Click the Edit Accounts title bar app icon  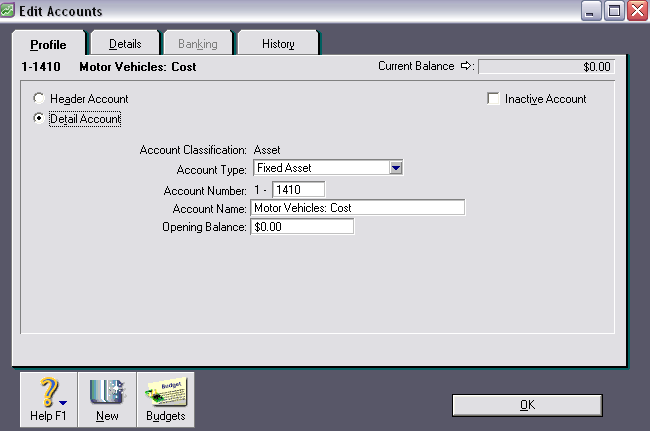(x=7, y=10)
